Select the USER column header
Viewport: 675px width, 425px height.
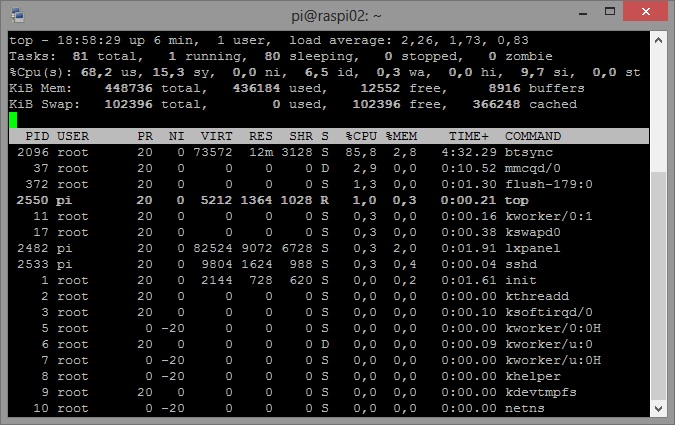tap(73, 136)
